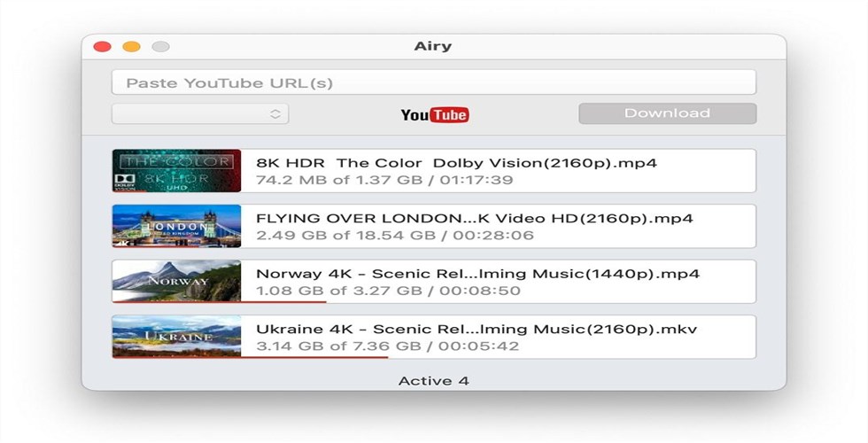Click the text 1.08 GB of 3.27 GB / 00:08:50
The image size is (868, 443).
(x=389, y=291)
